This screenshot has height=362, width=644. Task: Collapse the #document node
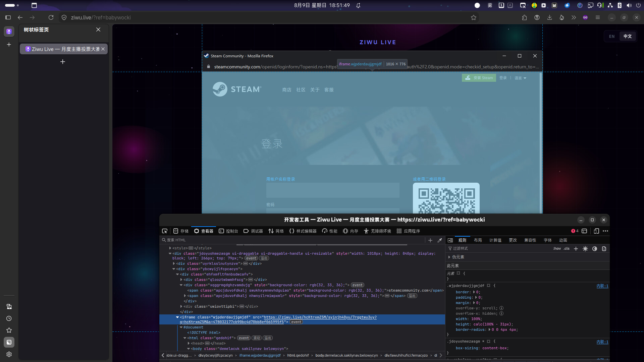181,327
